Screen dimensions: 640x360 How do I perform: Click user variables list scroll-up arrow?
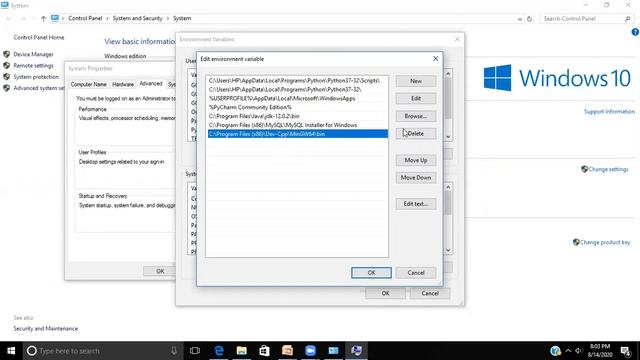pyautogui.click(x=448, y=74)
